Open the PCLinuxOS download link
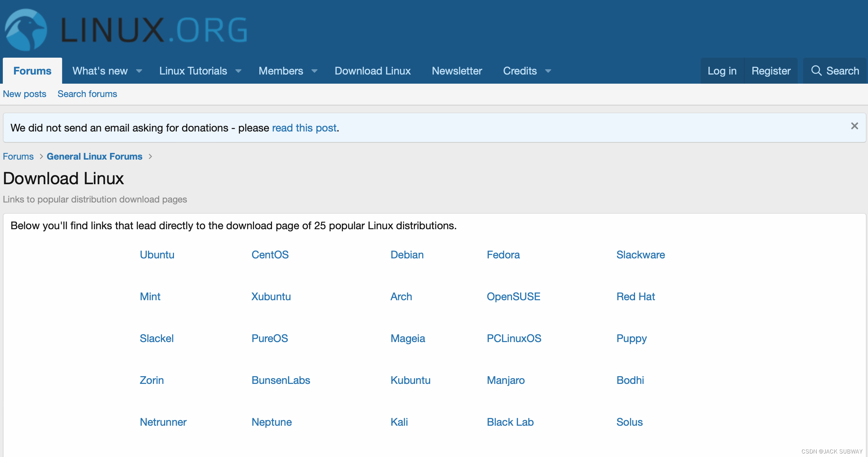This screenshot has height=457, width=868. 514,339
